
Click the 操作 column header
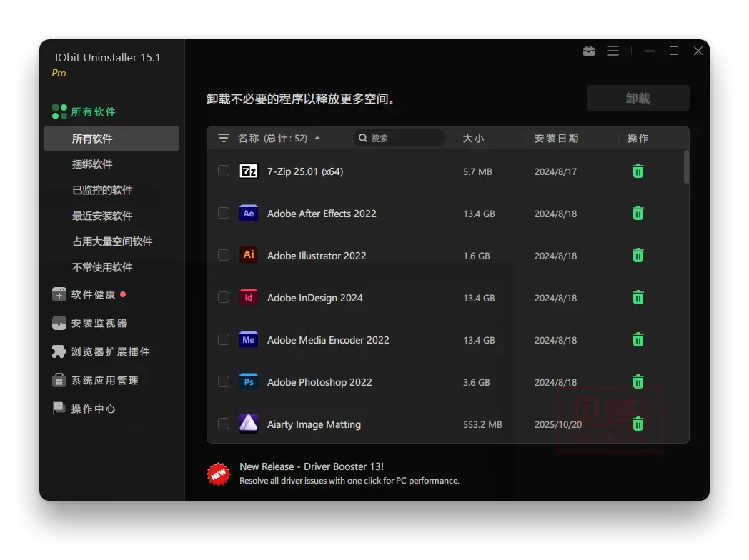[638, 138]
